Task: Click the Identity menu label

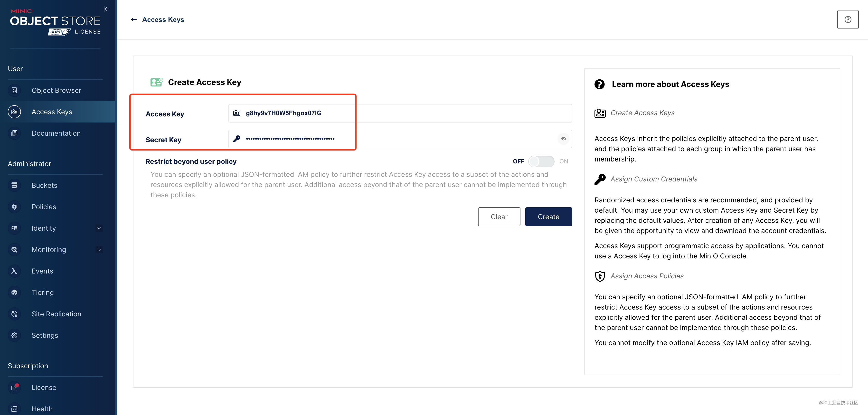Action: [x=44, y=228]
